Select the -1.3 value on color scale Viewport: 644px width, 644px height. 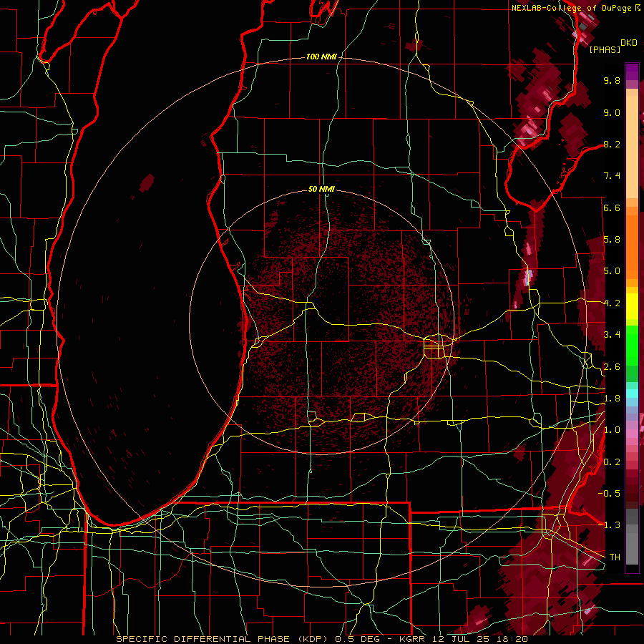coord(609,525)
